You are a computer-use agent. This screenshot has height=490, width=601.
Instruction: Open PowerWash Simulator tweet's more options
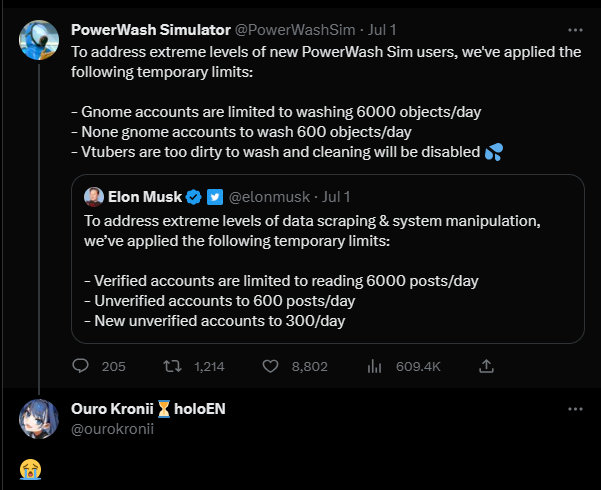click(x=575, y=30)
